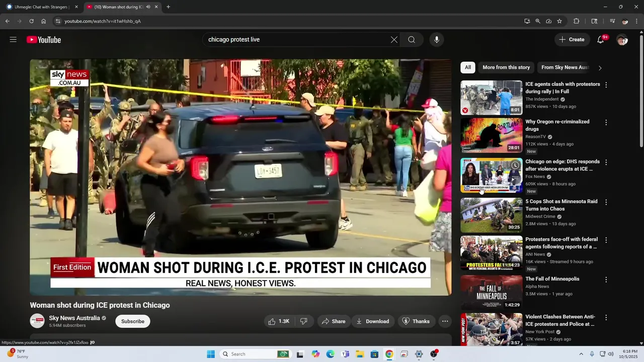Open the Windows Start menu

pyautogui.click(x=210, y=354)
